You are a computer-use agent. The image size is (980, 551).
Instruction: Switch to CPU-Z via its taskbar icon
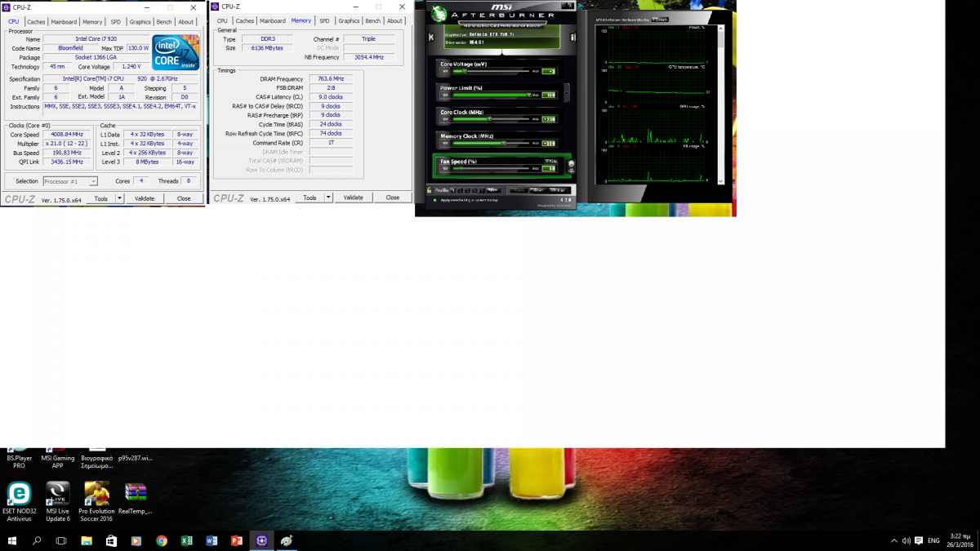tap(262, 540)
